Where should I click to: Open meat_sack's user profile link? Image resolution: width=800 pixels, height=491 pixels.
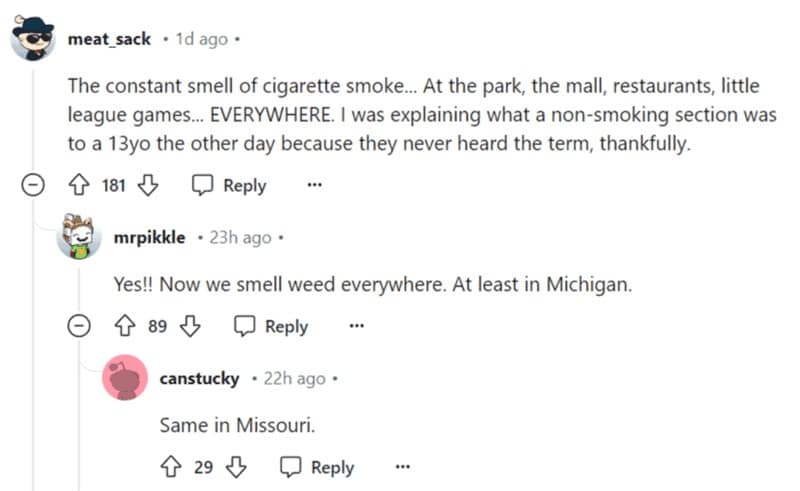pyautogui.click(x=109, y=39)
